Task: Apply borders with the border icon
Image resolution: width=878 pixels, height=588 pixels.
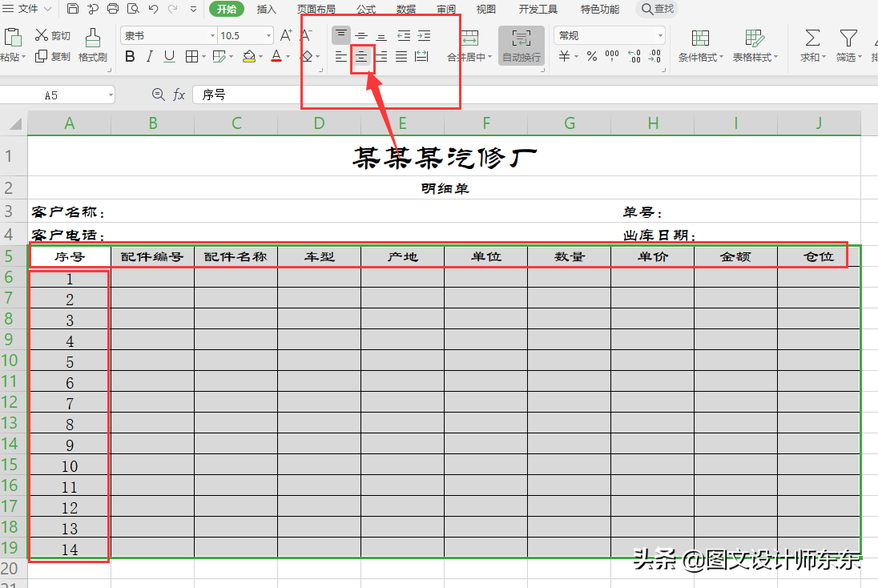Action: [191, 57]
